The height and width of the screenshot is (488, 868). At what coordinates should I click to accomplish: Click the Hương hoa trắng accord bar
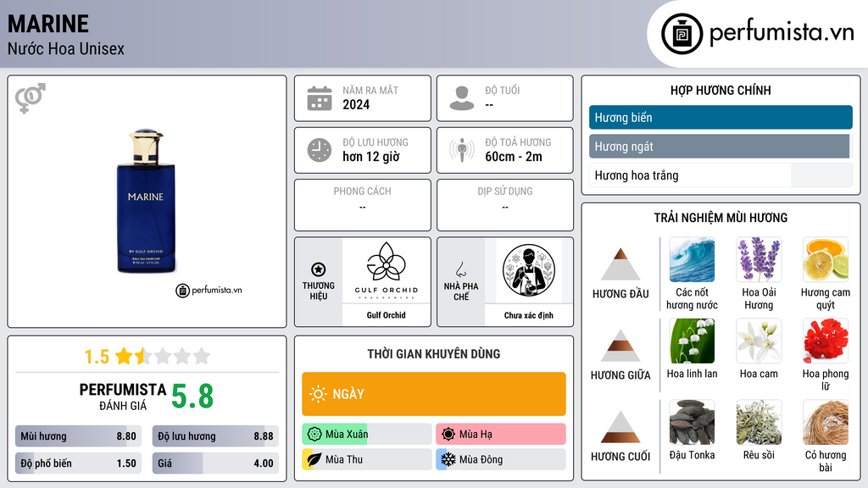coord(721,175)
